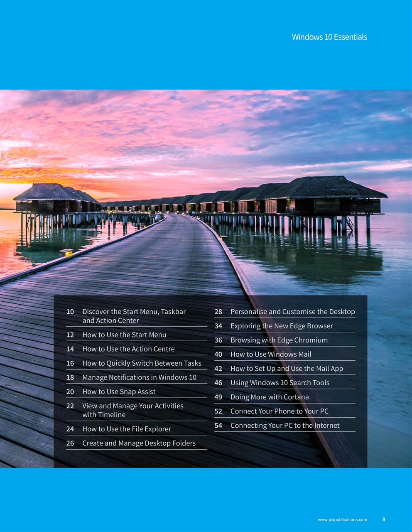Open 'Doing More with Cortana' entry

pyautogui.click(x=270, y=397)
